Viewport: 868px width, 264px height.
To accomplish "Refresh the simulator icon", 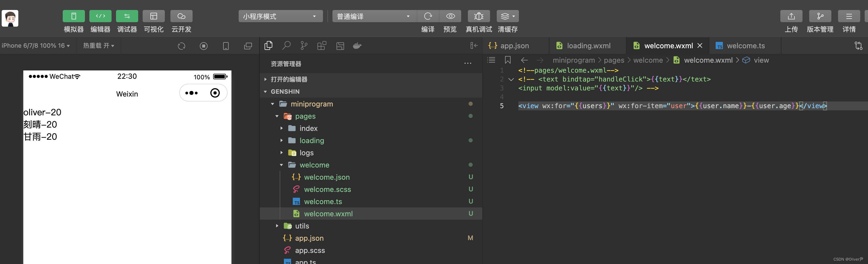I will 181,46.
